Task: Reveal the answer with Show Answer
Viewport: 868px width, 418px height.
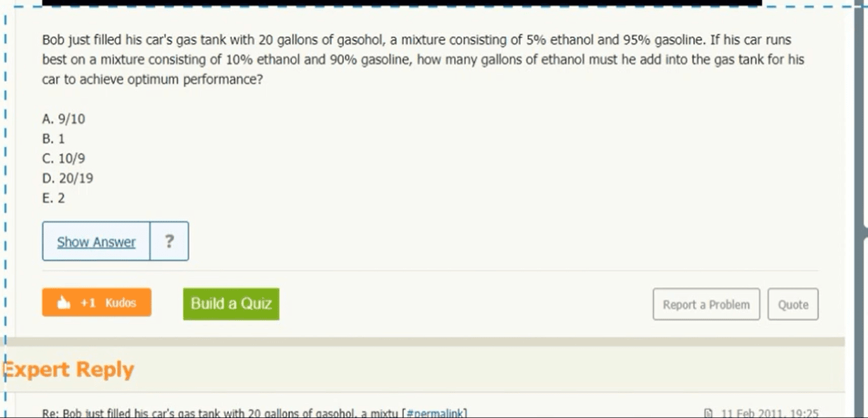Action: click(x=96, y=241)
